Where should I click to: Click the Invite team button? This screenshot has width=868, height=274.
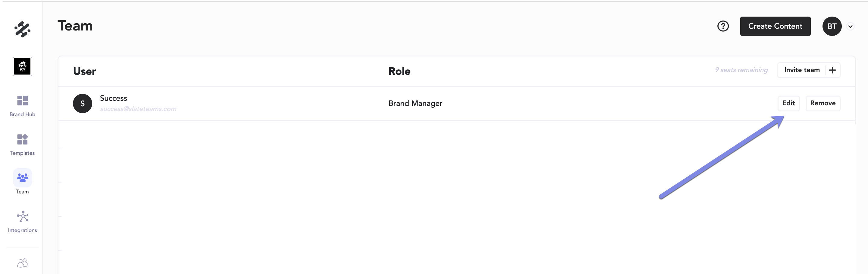click(802, 70)
